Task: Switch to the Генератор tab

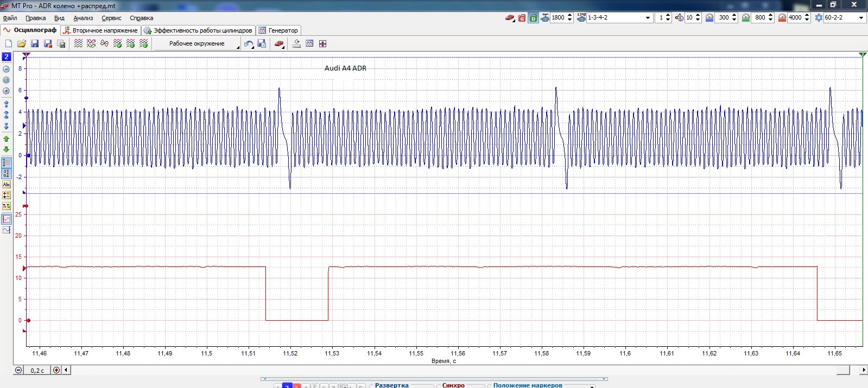Action: pos(278,30)
